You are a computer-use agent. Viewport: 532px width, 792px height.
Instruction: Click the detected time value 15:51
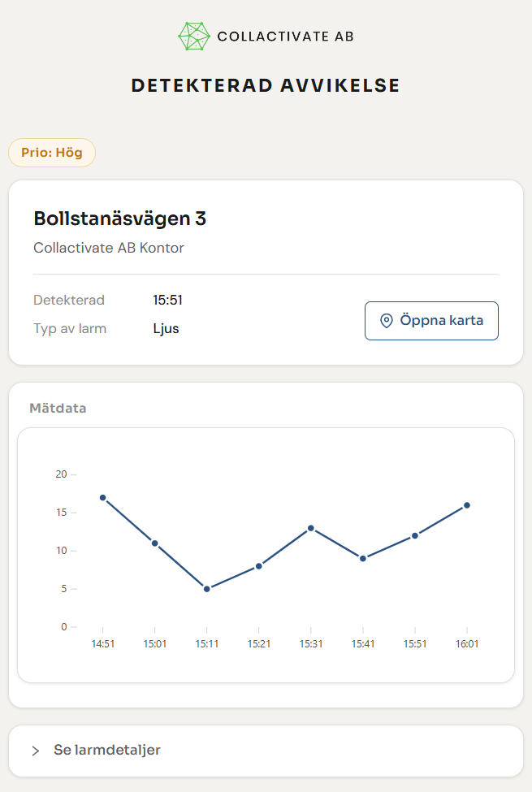tap(167, 300)
